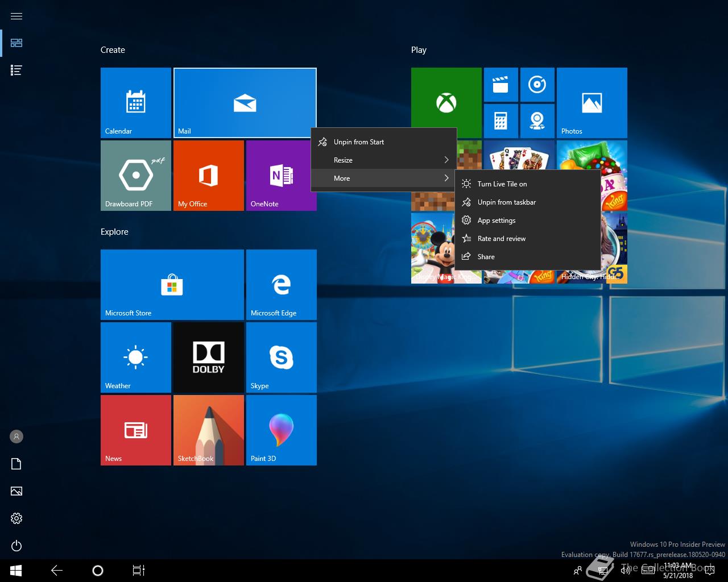
Task: Select Unpin from Start in context menu
Action: point(384,142)
